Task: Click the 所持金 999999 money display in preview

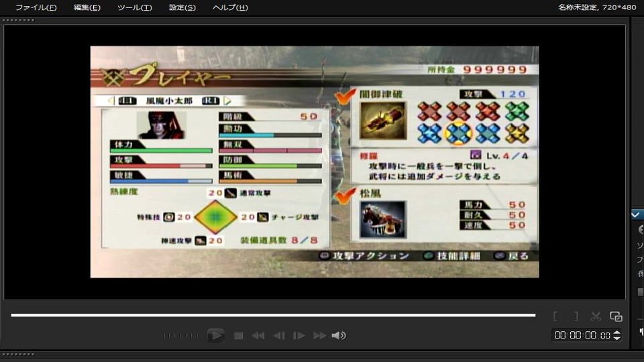Action: [477, 69]
